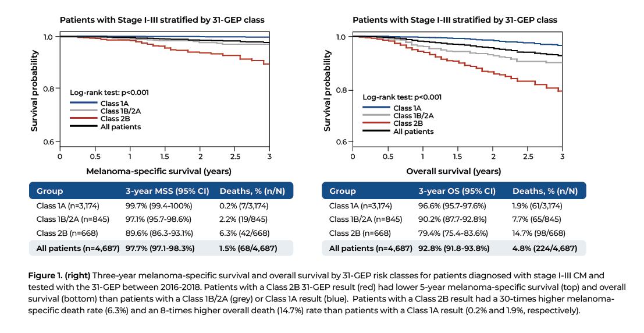Click the 89.6% (86.3-93.1%) Class 2B cell
The width and height of the screenshot is (644, 333).
157,233
